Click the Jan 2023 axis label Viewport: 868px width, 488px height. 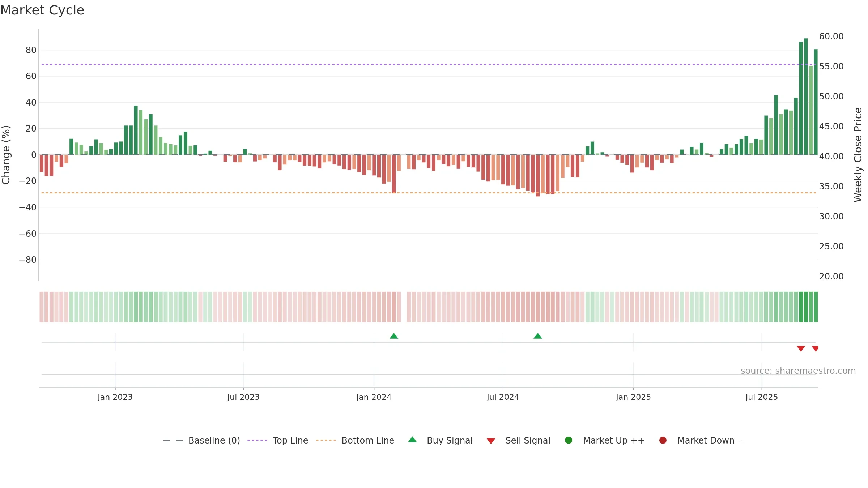[115, 397]
